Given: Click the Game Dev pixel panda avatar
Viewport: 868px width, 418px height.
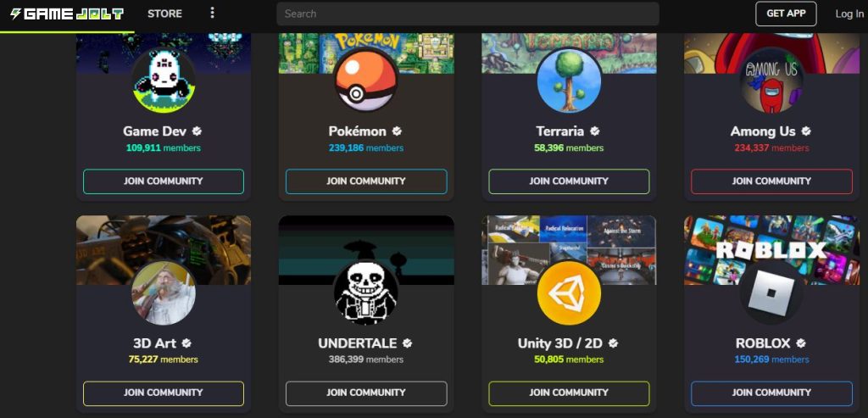Looking at the screenshot, I should click(164, 81).
